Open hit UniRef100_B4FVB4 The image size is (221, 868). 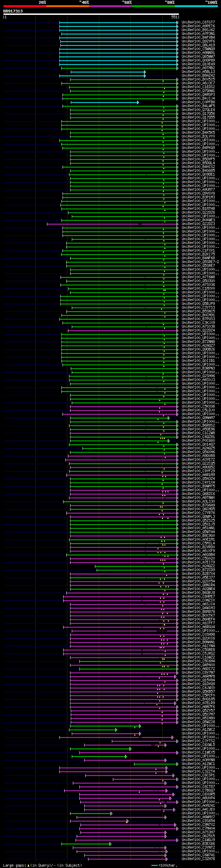tap(198, 38)
